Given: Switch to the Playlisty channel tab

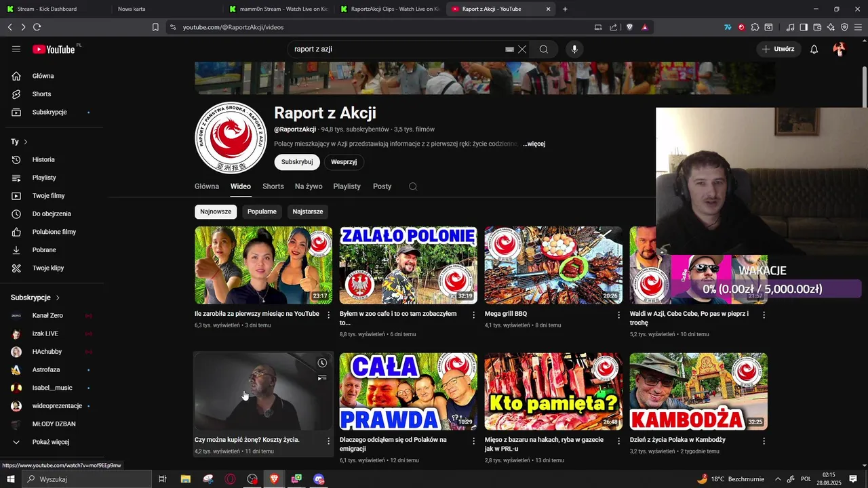Looking at the screenshot, I should click(347, 186).
